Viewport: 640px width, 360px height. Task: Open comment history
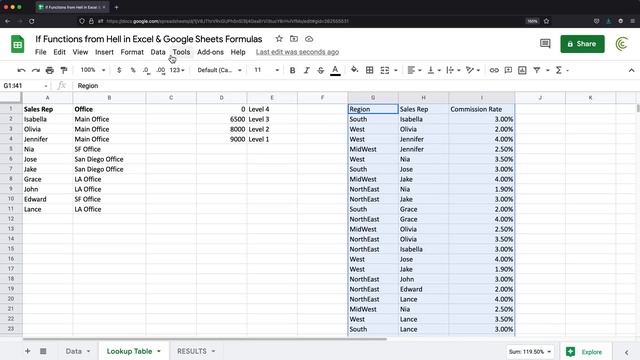[545, 43]
